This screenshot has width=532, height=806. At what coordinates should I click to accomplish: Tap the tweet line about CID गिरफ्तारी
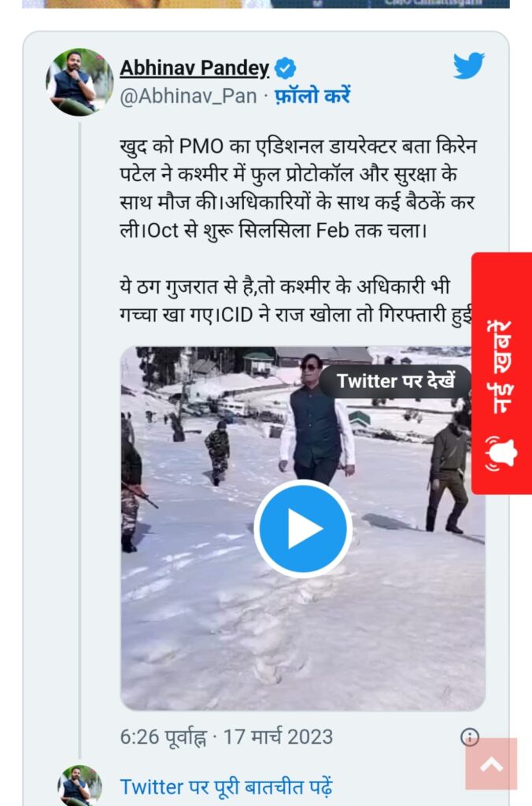point(296,315)
